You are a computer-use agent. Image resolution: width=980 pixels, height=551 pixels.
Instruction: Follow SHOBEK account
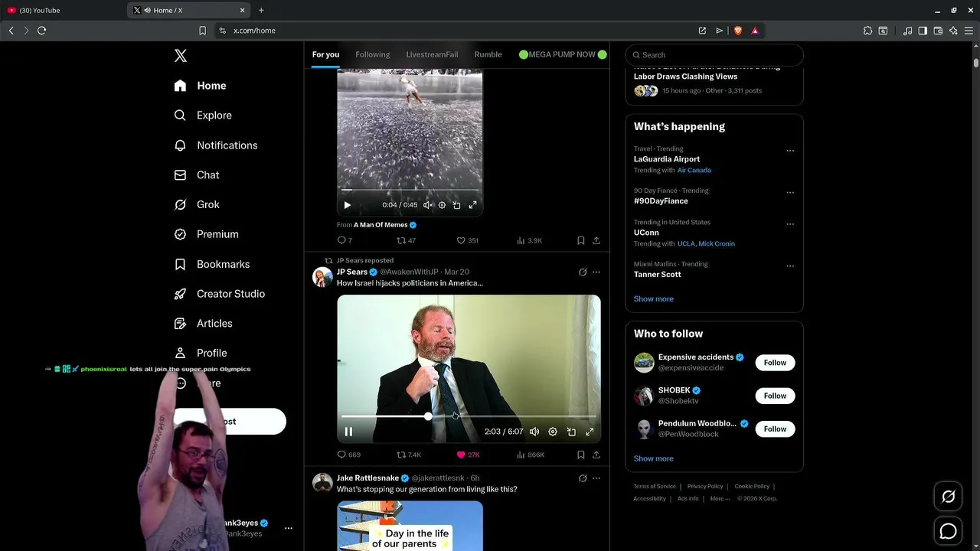[775, 396]
